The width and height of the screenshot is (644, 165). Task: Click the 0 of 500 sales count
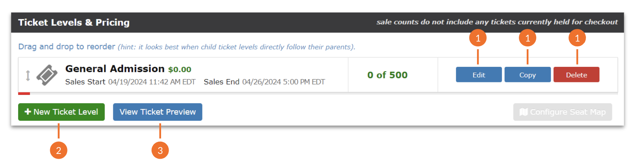(387, 75)
